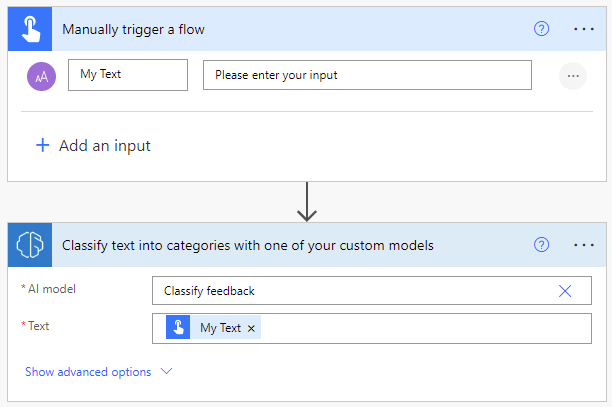Screen dimensions: 612x407
Task: Open the Classify text action ellipsis menu
Action: [x=584, y=245]
